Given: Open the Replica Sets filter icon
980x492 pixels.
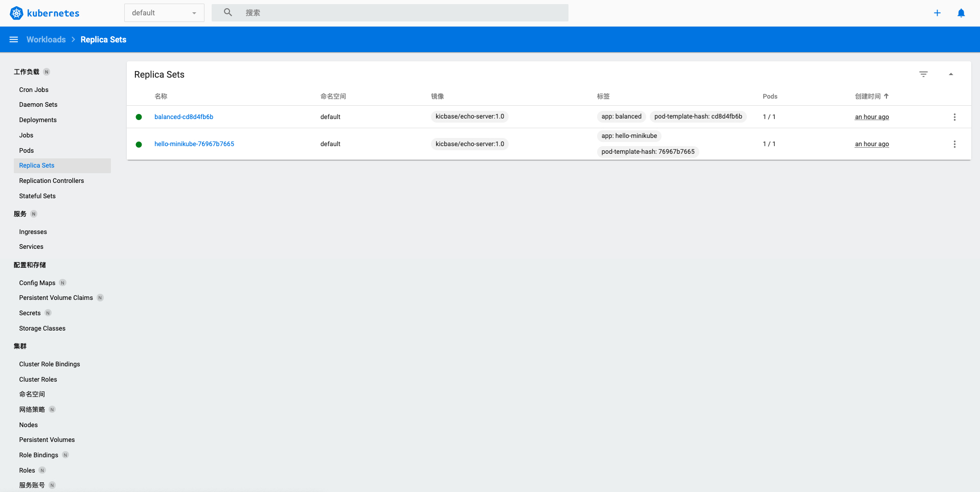Looking at the screenshot, I should [x=923, y=74].
